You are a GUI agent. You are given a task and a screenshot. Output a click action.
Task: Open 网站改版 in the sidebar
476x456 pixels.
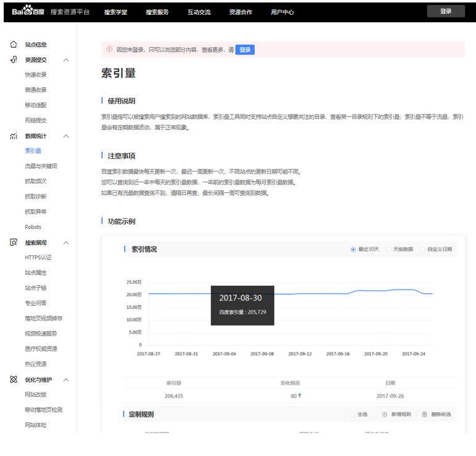[36, 395]
